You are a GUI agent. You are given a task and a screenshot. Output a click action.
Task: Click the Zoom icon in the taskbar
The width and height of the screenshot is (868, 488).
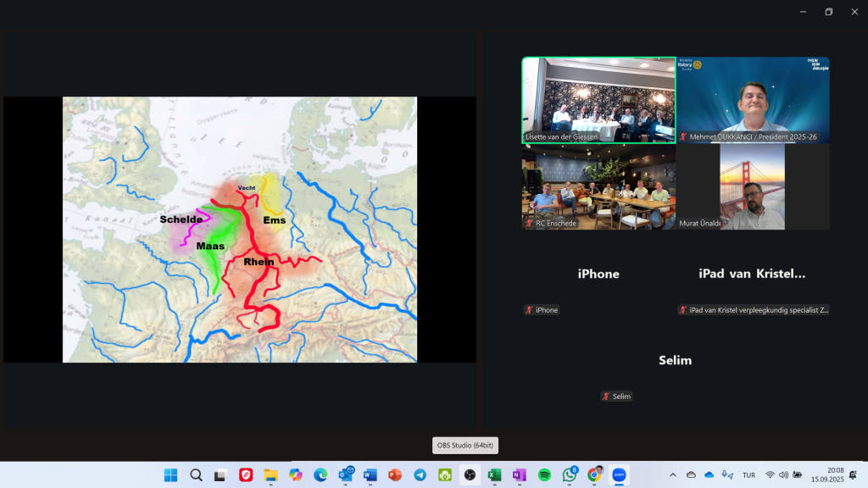point(619,474)
